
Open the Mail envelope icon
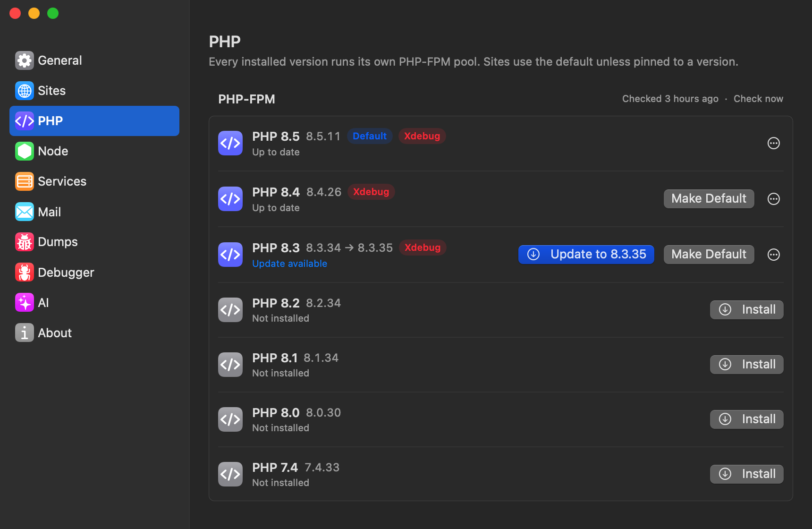point(25,212)
